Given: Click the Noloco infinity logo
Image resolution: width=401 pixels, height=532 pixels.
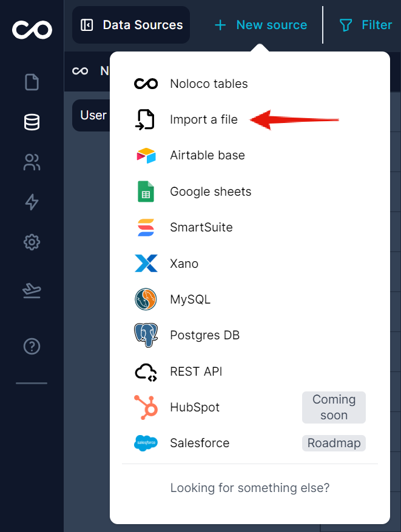Looking at the screenshot, I should [32, 29].
